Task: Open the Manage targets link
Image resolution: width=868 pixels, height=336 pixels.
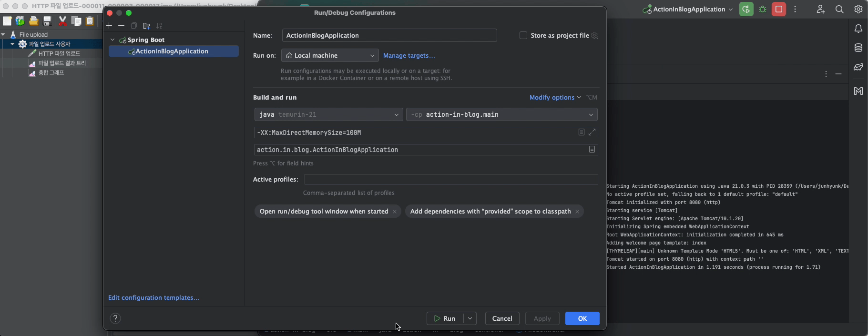Action: pyautogui.click(x=409, y=55)
